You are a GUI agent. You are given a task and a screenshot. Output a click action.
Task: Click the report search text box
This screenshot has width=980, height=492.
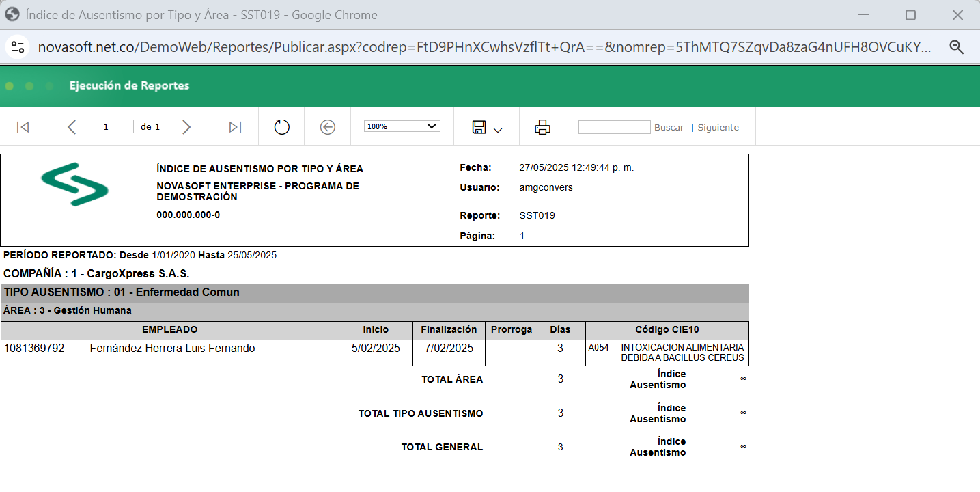(615, 127)
